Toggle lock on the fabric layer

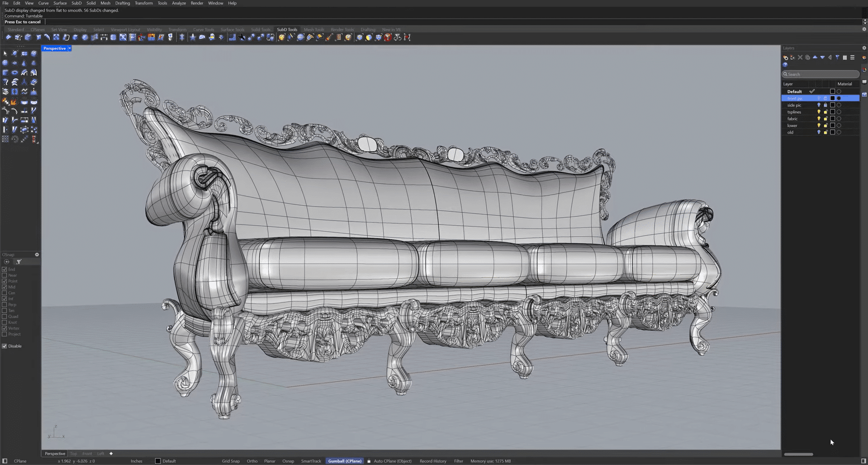pyautogui.click(x=825, y=119)
